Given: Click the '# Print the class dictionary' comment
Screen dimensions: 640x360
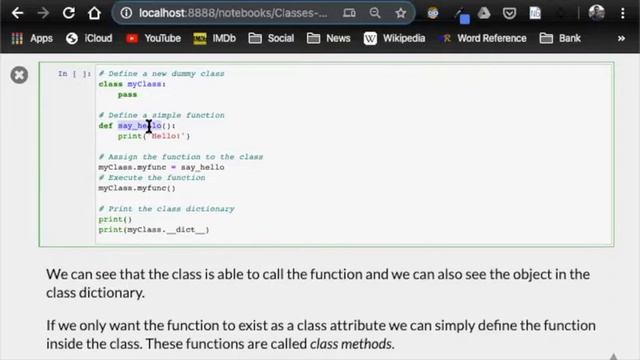Looking at the screenshot, I should pyautogui.click(x=167, y=209).
